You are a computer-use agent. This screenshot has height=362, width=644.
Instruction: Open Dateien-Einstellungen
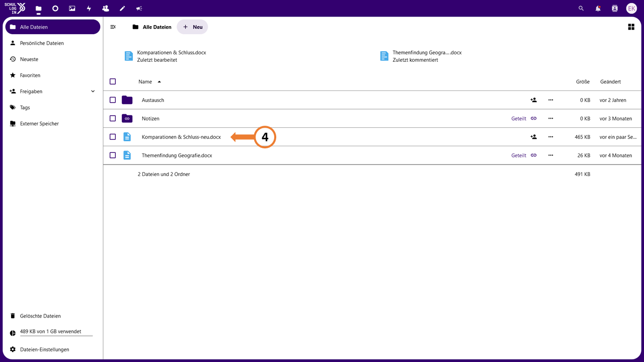coord(53,349)
